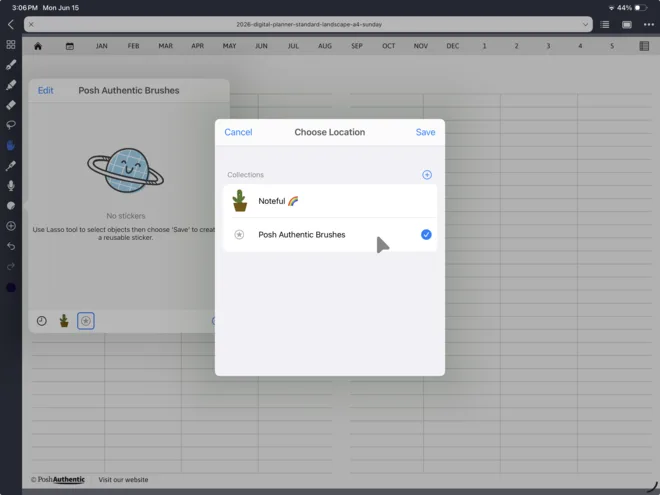Jump to the JAN tab
This screenshot has height=495, width=660.
(x=101, y=46)
